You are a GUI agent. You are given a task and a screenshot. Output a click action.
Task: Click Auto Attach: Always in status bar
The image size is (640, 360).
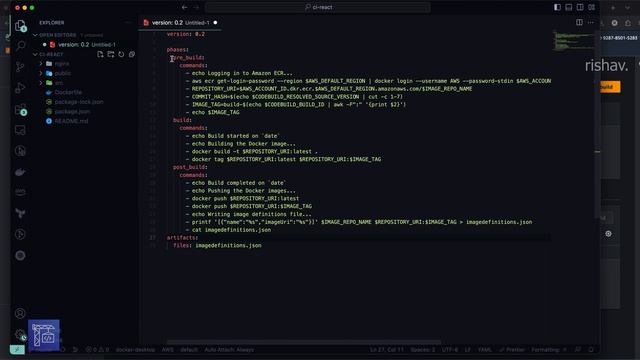point(229,349)
